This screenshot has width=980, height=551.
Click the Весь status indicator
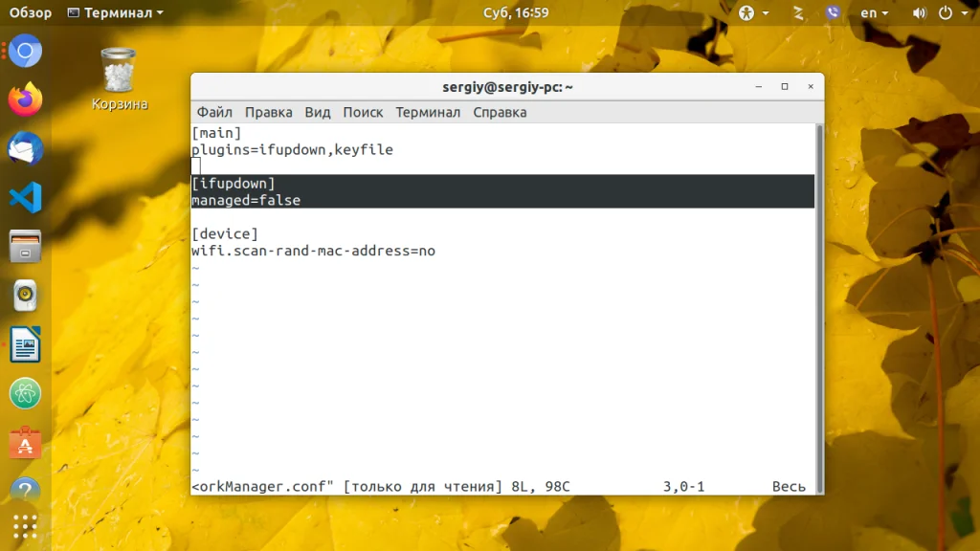click(x=789, y=487)
